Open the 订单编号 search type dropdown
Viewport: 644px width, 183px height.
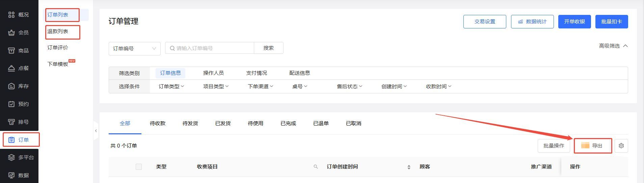click(134, 48)
